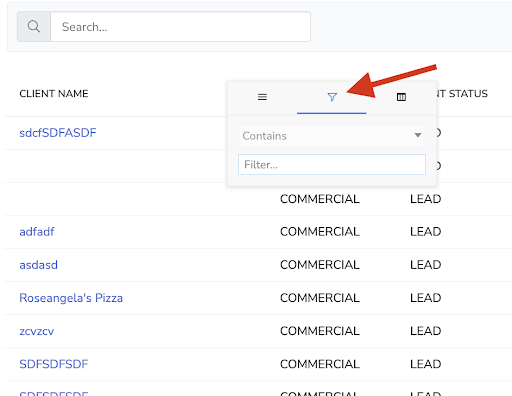Open Roseangela's Pizza client link
Screen dimensions: 512x396
click(x=71, y=298)
